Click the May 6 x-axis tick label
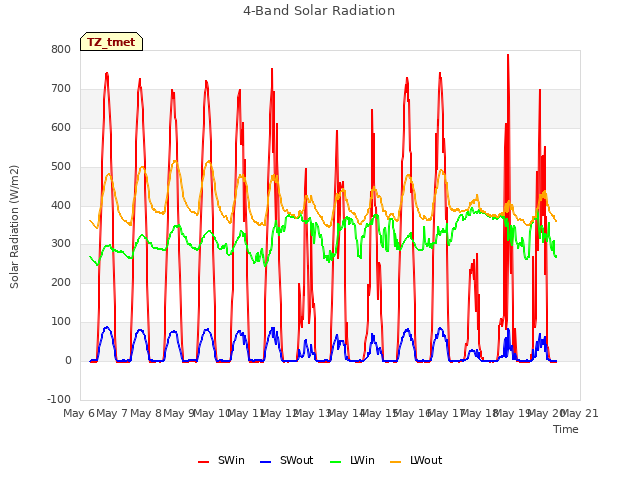This screenshot has width=640, height=480. coord(79,413)
